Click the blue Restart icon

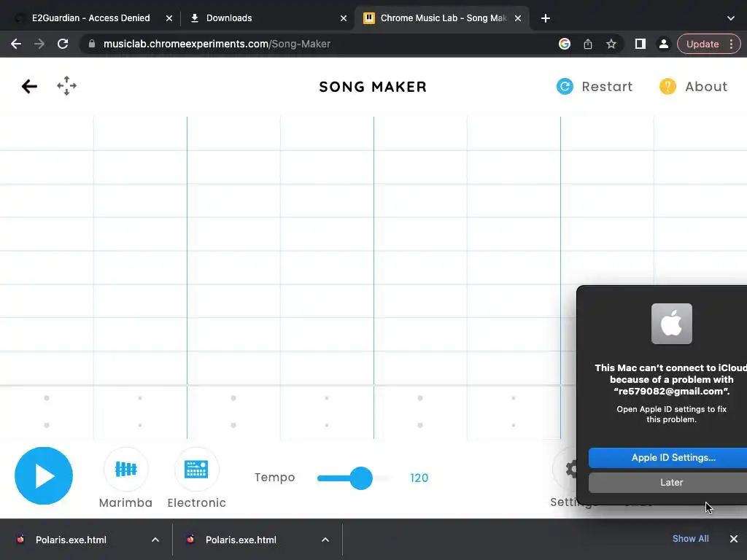pos(565,86)
